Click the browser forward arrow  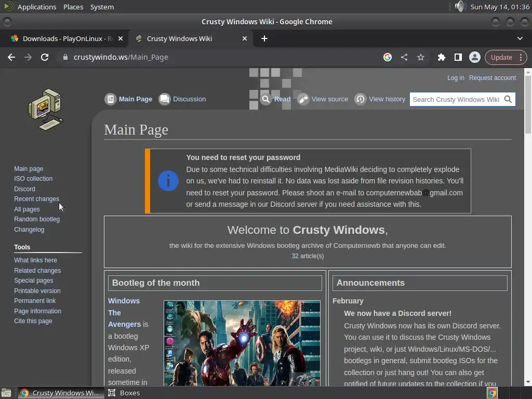[28, 57]
